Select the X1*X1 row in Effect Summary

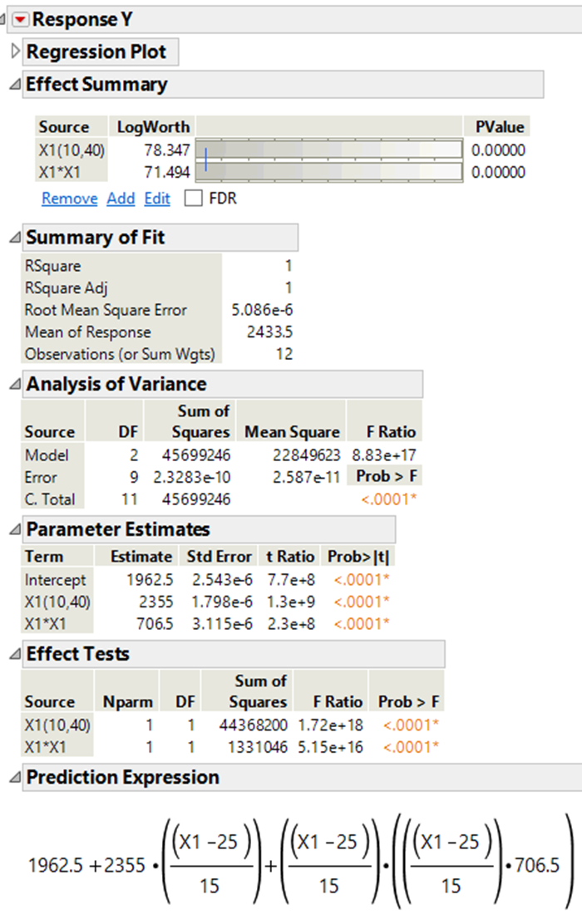57,170
